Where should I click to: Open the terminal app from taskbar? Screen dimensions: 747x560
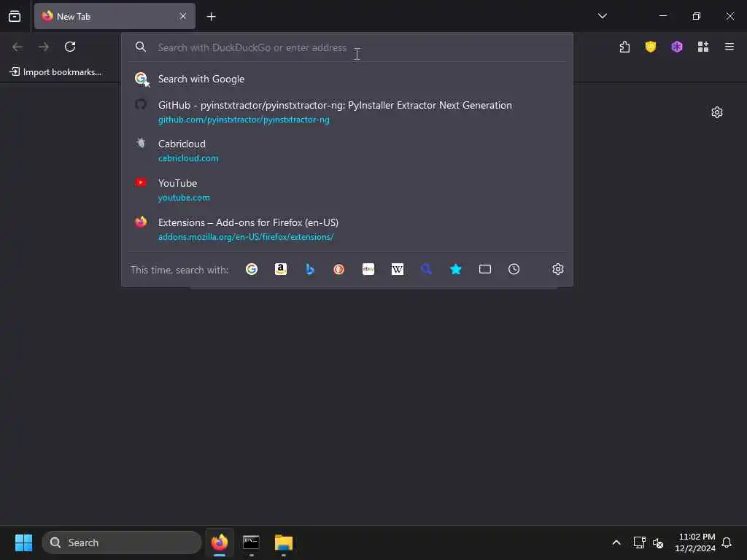251,542
